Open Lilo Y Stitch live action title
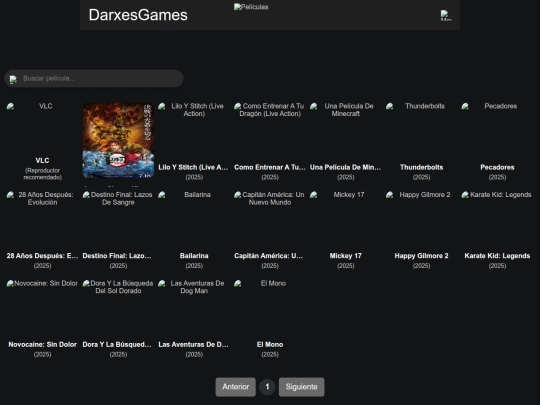 193,167
